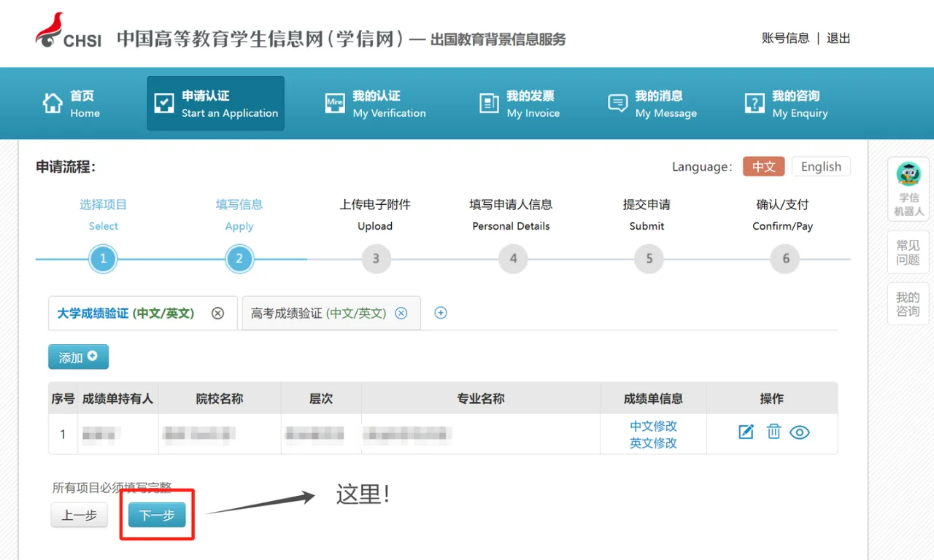
Task: View transcript details with eye icon
Action: [x=800, y=432]
